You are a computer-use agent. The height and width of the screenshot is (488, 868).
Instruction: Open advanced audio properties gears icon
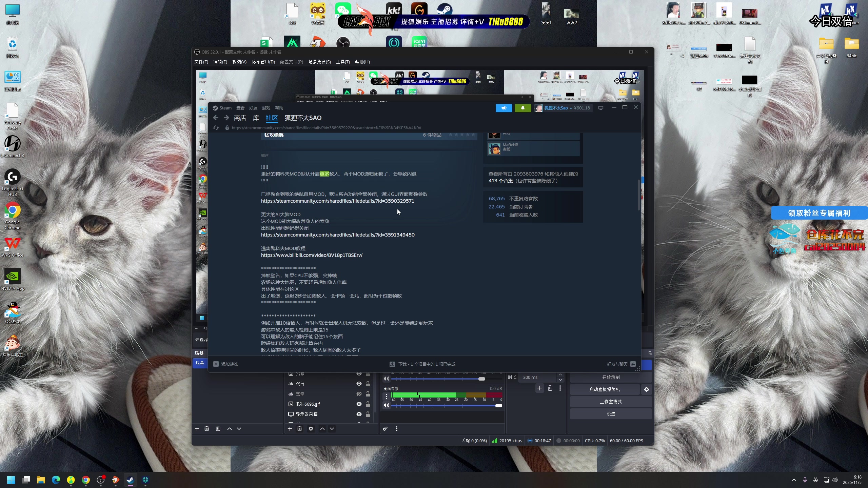pyautogui.click(x=385, y=429)
